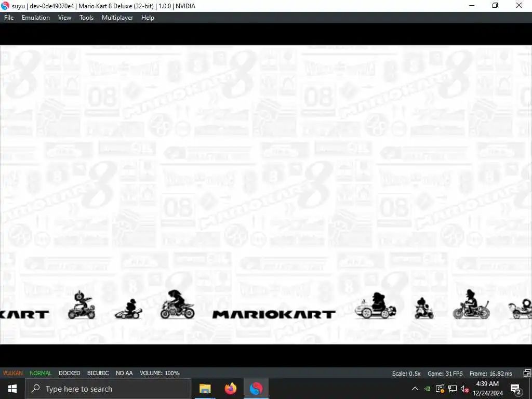Screen dimensions: 532x399
Task: Click the security warning tray icon
Action: click(440, 389)
